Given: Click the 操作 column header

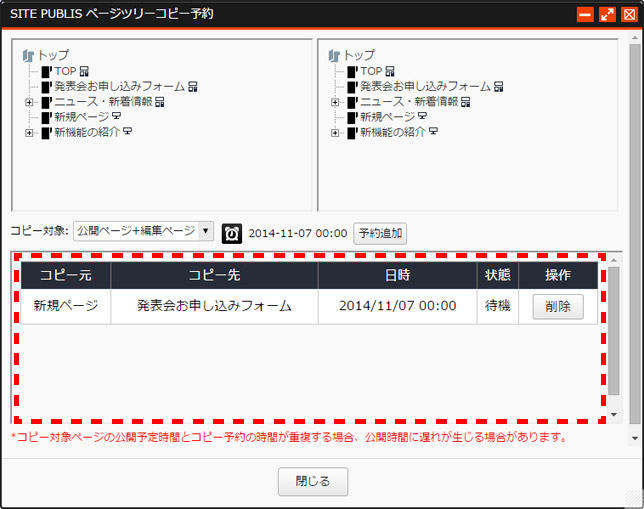Looking at the screenshot, I should coord(558,275).
